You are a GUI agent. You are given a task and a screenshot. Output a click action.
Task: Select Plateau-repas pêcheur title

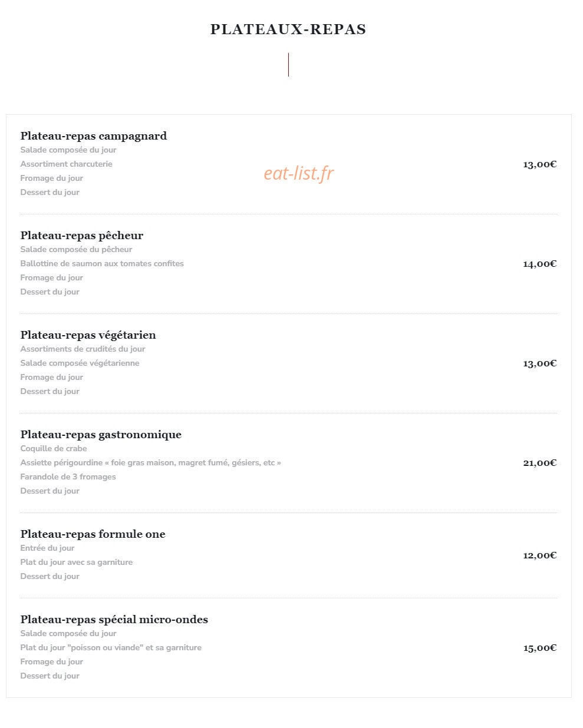82,236
